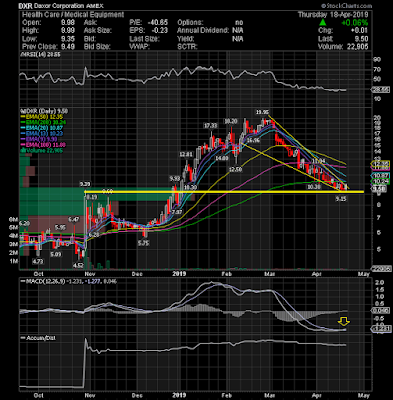Click the 6.47 price label
The height and width of the screenshot is (400, 393).
(x=74, y=219)
